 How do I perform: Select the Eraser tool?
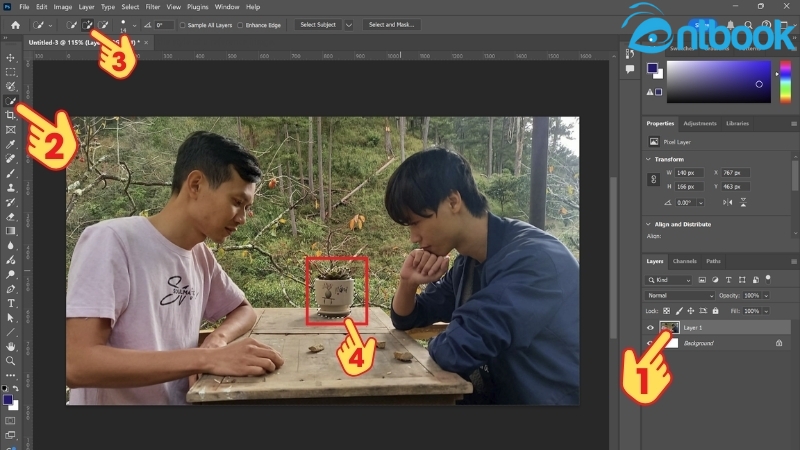pos(10,217)
